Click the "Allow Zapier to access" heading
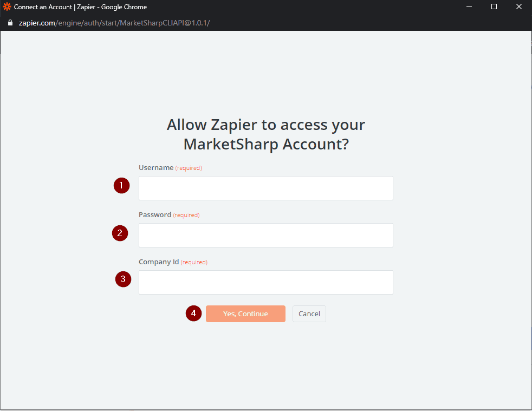532x411 pixels. [x=266, y=134]
